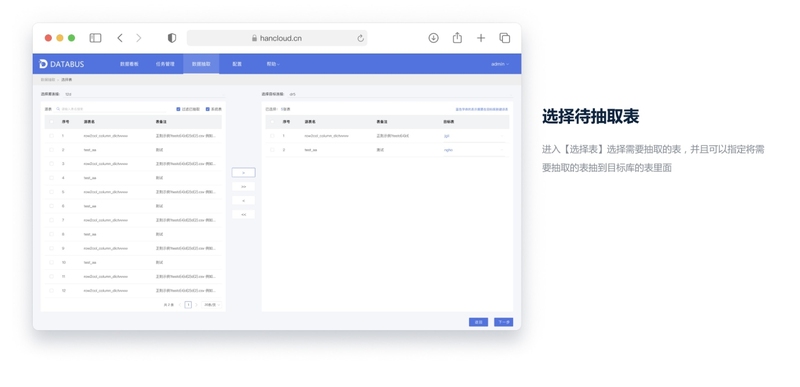This screenshot has height=387, width=800.
Task: Uncheck the 系统表 checkbox
Action: click(208, 109)
